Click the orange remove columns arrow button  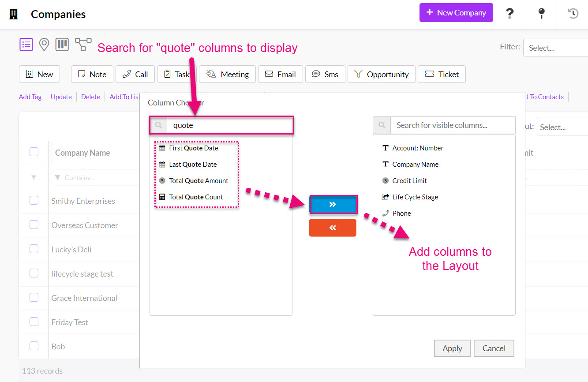pos(333,228)
